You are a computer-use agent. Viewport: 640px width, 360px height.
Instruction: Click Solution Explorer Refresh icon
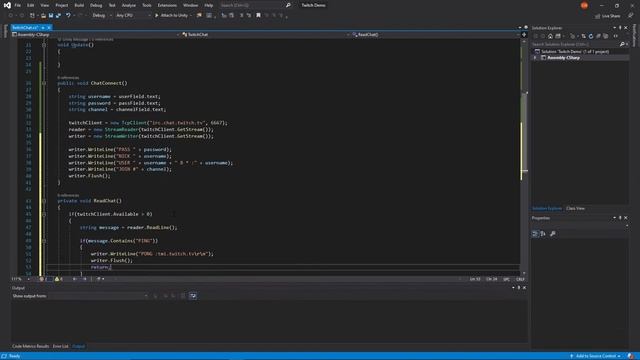(591, 36)
